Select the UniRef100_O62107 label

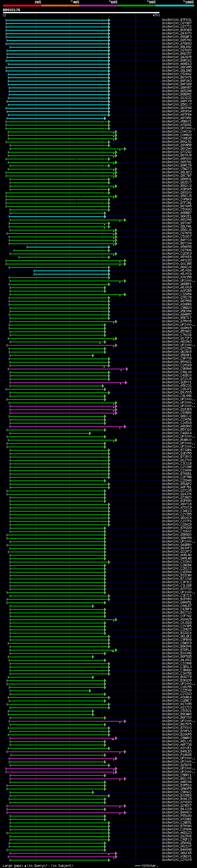(x=177, y=846)
